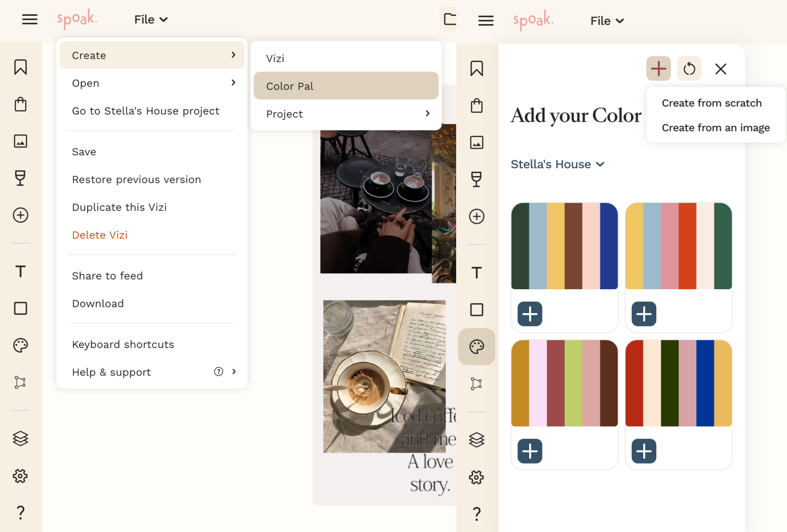Image resolution: width=787 pixels, height=532 pixels.
Task: Click the green swatch in the first palette
Action: (521, 246)
